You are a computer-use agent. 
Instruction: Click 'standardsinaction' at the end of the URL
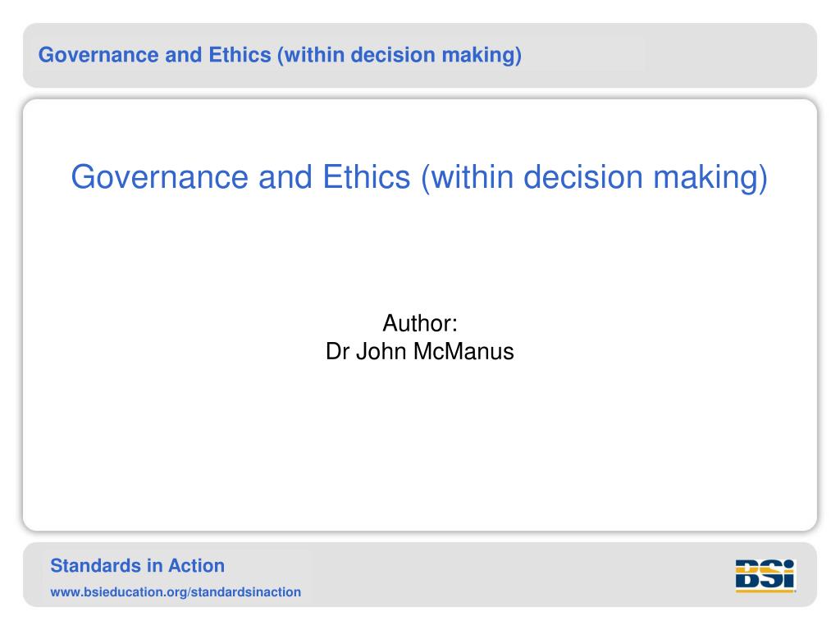246,592
